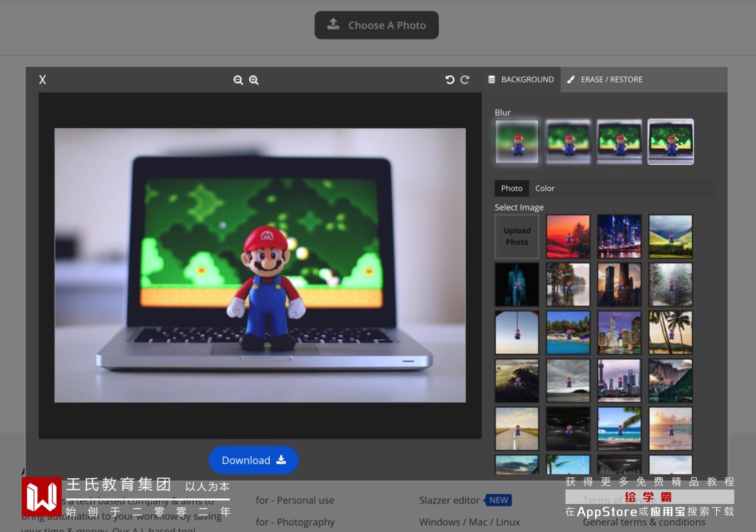756x532 pixels.
Task: Select the dark teal abstract background
Action: [517, 285]
